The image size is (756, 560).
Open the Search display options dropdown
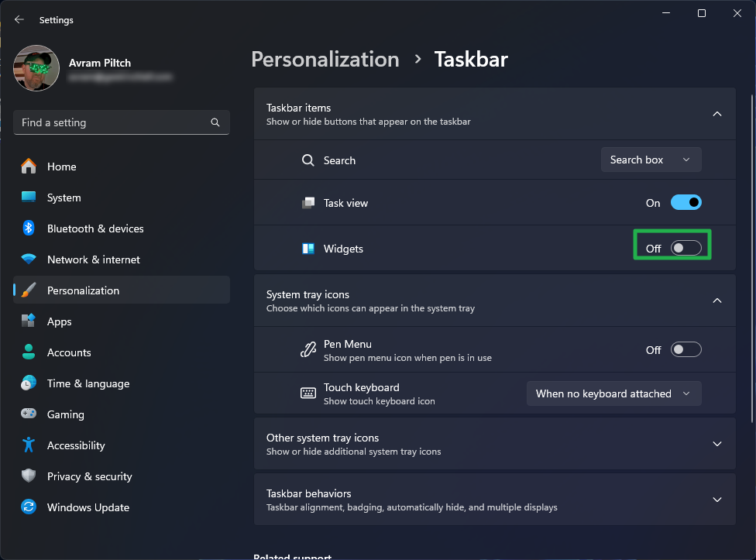(x=651, y=160)
